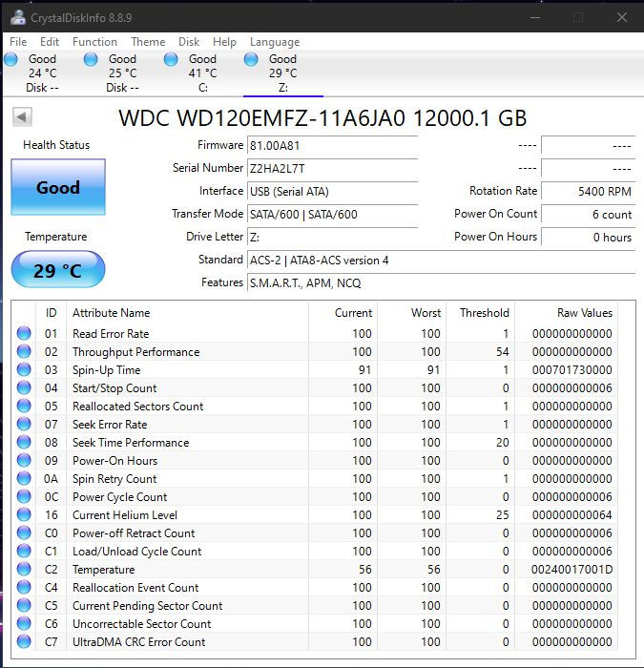Click status icon for UltraDMA CRC Error Count
The height and width of the screenshot is (668, 644).
(24, 642)
